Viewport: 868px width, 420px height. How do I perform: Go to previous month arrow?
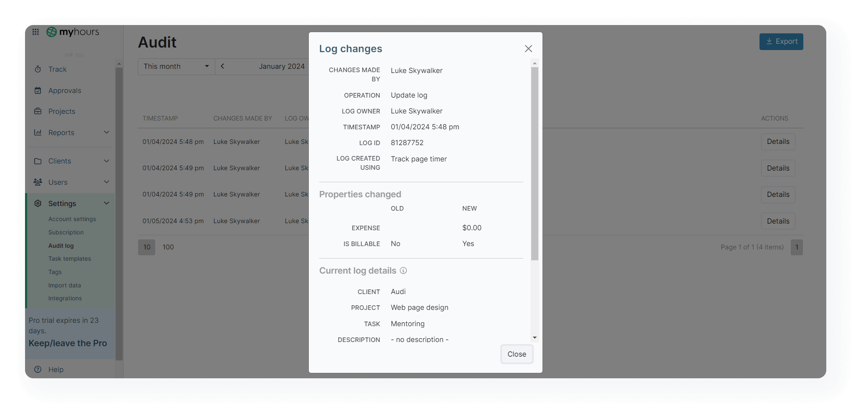(222, 66)
